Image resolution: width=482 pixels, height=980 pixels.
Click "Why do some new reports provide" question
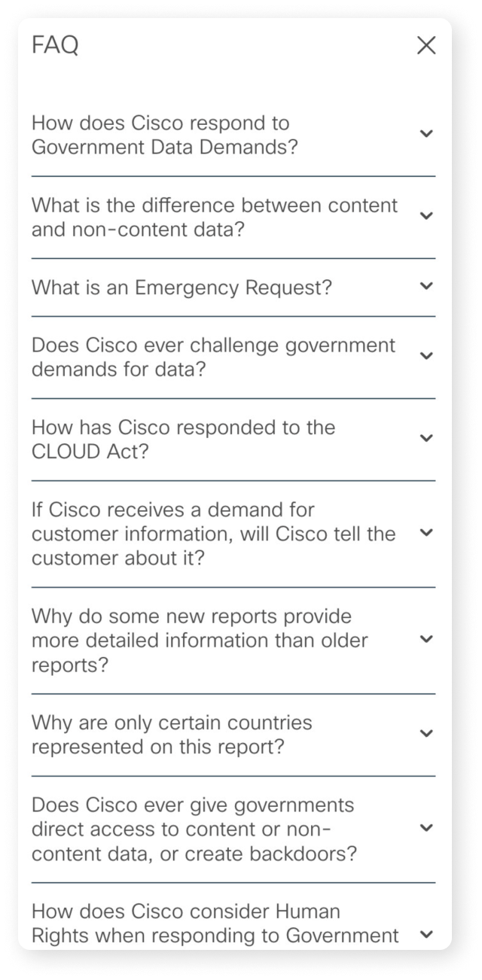tap(200, 641)
